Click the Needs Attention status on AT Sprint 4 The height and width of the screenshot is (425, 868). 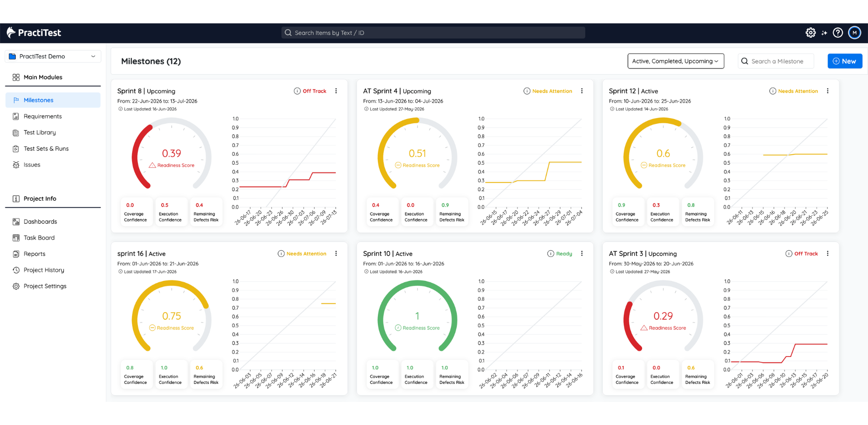click(552, 91)
